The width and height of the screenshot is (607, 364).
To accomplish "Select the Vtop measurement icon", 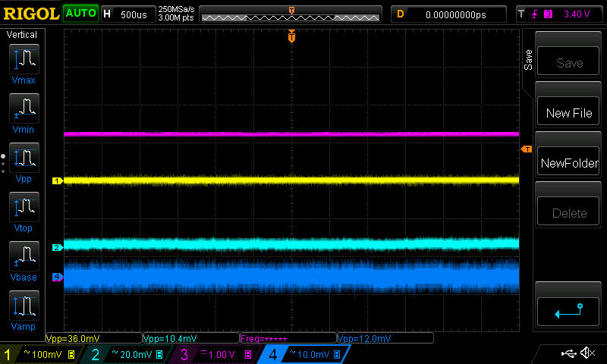I will 24,207.
